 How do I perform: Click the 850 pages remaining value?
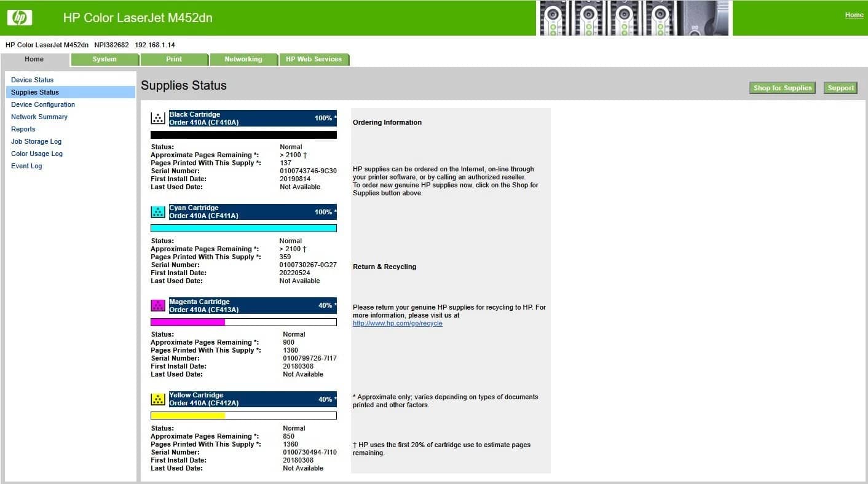[x=288, y=437]
